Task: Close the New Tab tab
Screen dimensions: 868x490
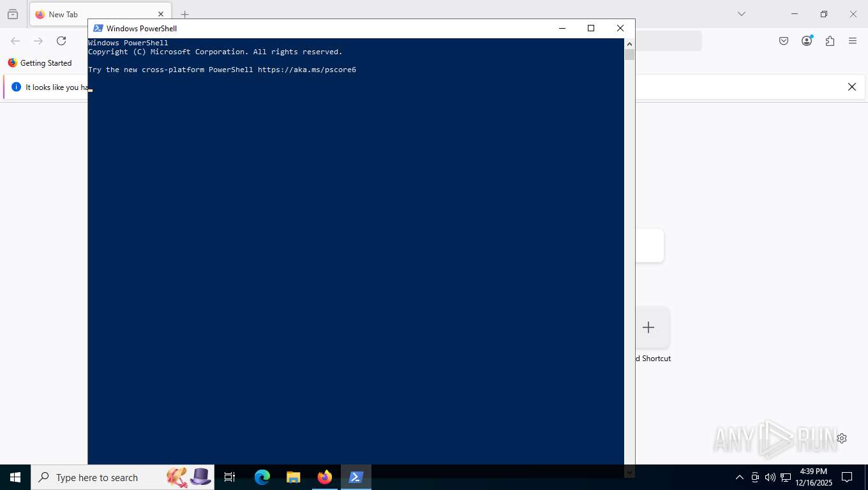Action: coord(161,14)
